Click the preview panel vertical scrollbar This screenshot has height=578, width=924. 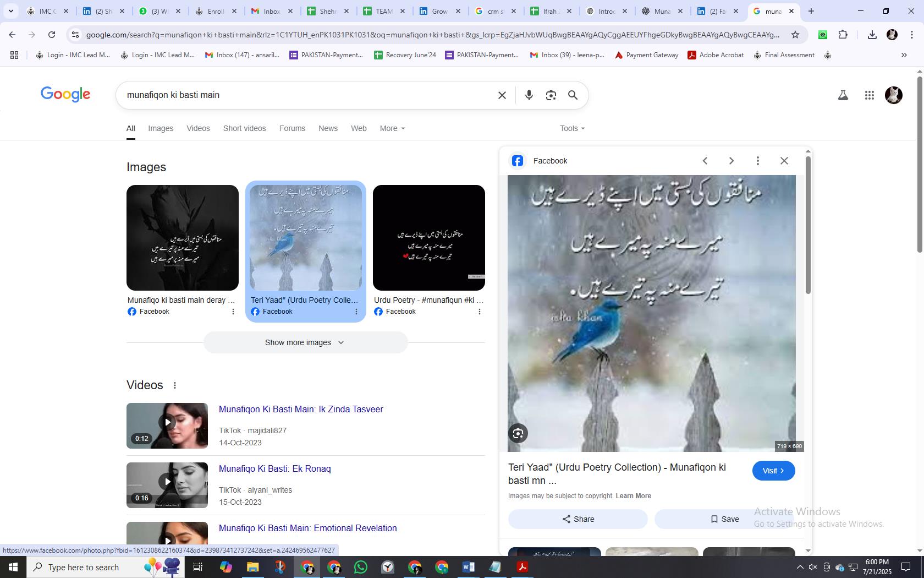[x=808, y=225]
